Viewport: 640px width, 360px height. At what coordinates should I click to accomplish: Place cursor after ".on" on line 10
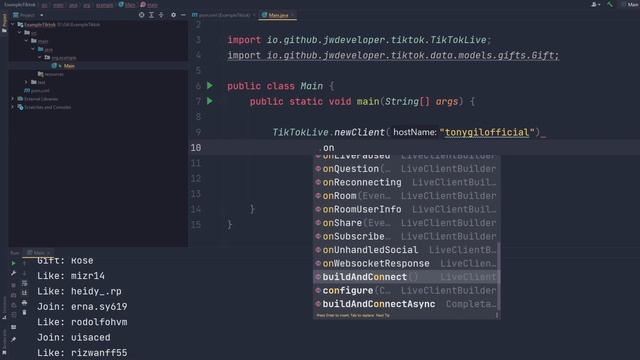(335, 148)
